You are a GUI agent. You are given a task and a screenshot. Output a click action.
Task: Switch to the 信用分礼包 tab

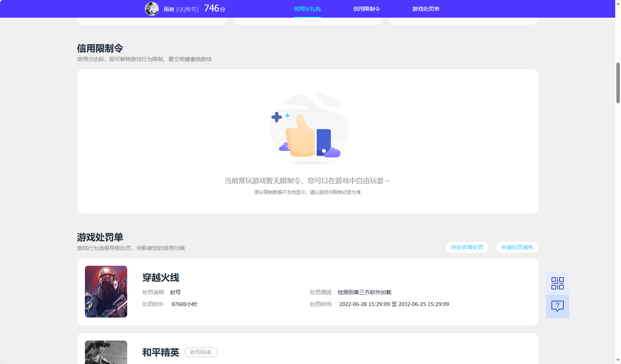tap(307, 8)
